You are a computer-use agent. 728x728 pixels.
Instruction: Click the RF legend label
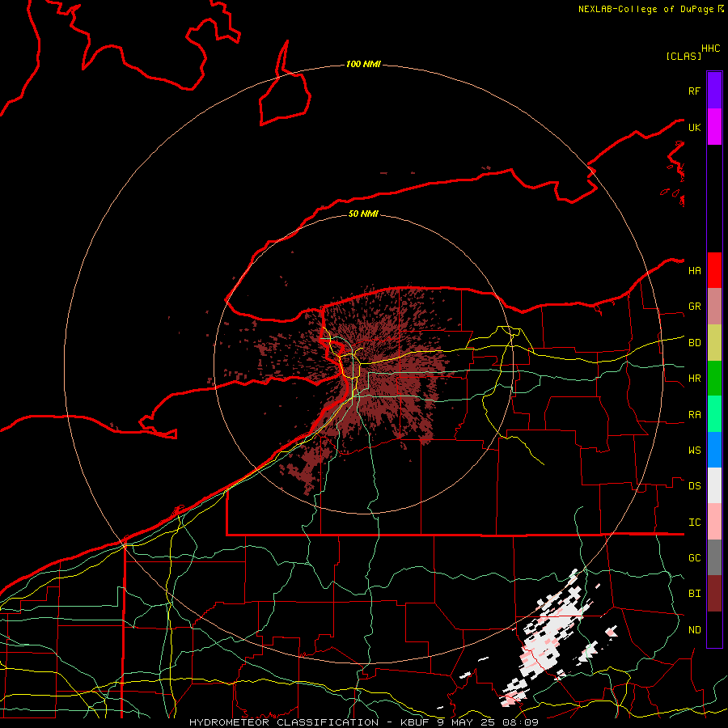695,91
